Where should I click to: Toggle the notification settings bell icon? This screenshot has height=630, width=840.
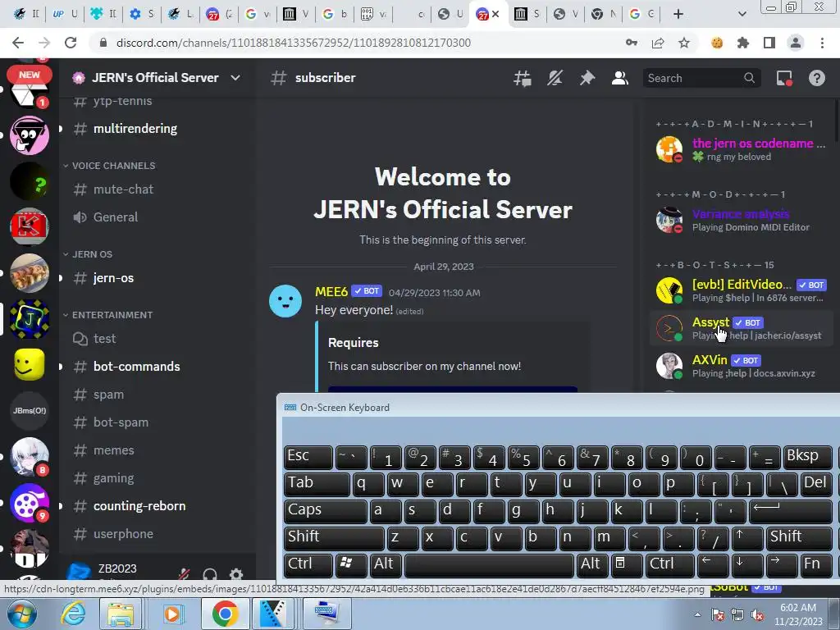(x=555, y=78)
